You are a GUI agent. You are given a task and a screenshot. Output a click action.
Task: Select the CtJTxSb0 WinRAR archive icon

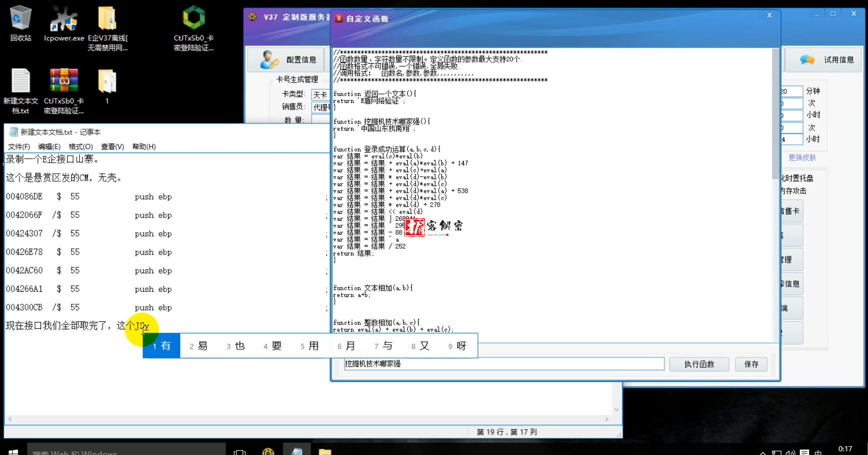point(64,91)
